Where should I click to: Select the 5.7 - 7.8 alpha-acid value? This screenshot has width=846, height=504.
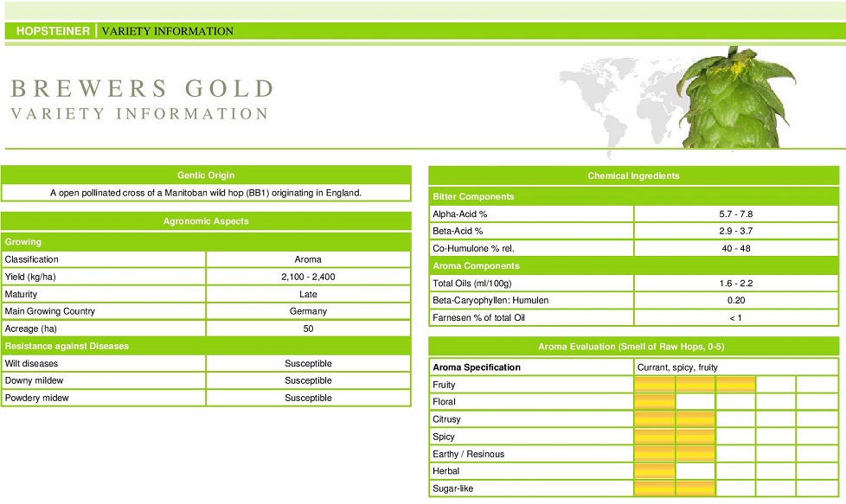click(736, 214)
